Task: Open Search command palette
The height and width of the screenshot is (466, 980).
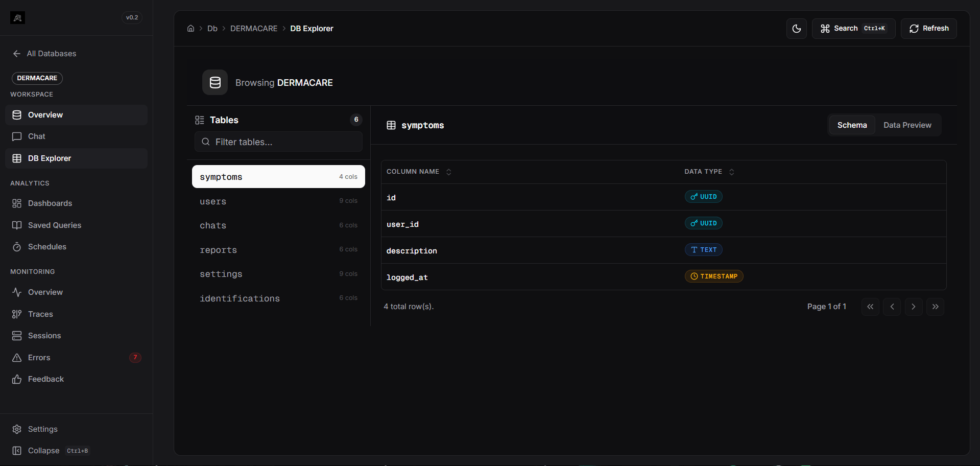Action: tap(853, 29)
